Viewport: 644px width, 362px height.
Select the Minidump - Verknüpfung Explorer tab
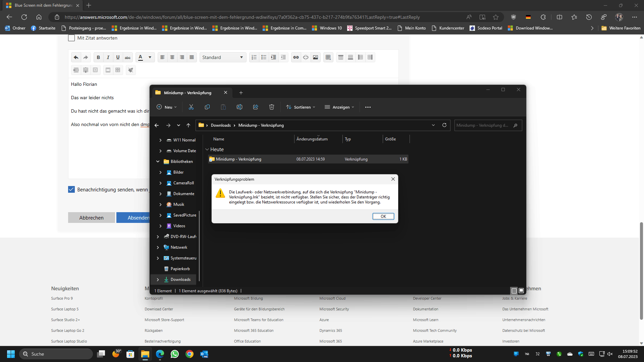pos(187,93)
